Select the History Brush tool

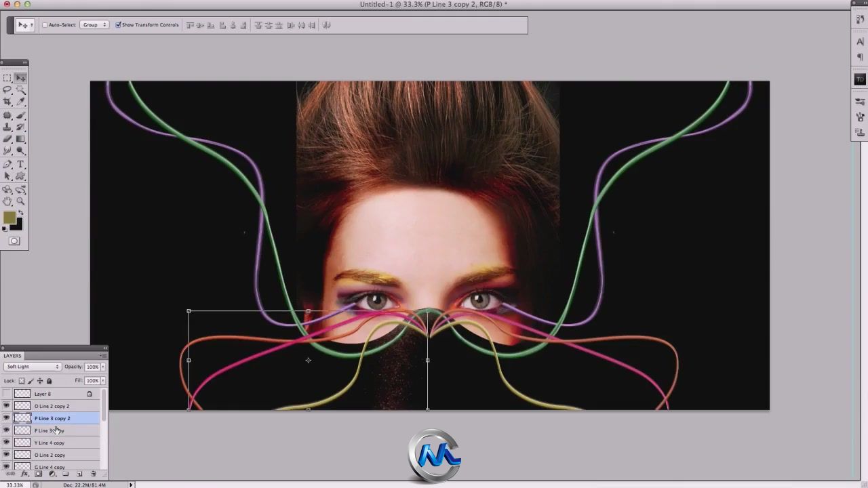(x=20, y=127)
